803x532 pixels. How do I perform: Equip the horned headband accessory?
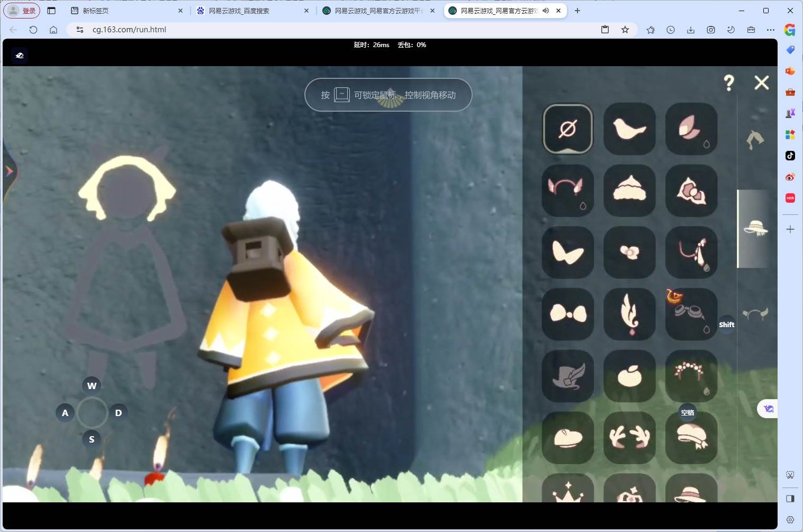tap(567, 190)
